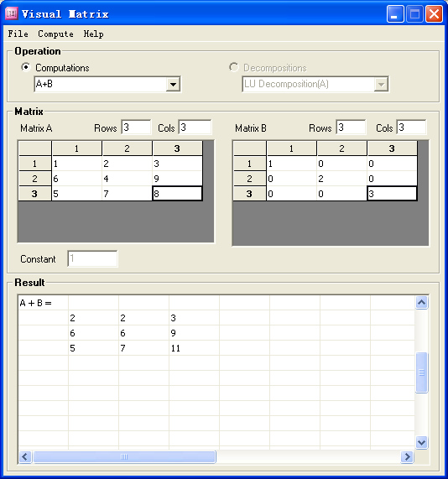The height and width of the screenshot is (479, 448).
Task: Select the Computations radio button
Action: point(26,67)
